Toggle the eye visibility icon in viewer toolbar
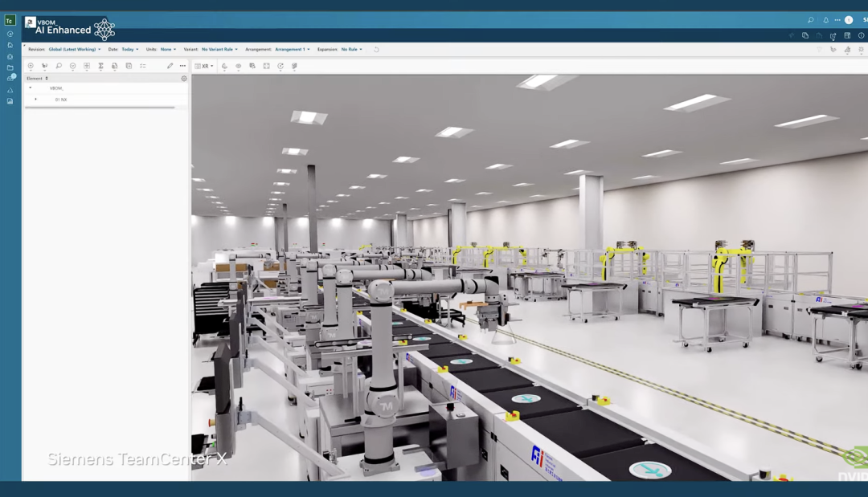The width and height of the screenshot is (868, 497). tap(239, 66)
